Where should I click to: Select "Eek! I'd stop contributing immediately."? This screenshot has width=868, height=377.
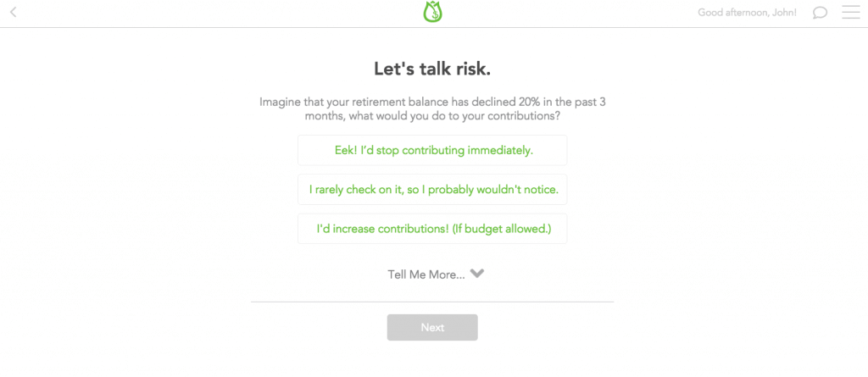click(432, 150)
